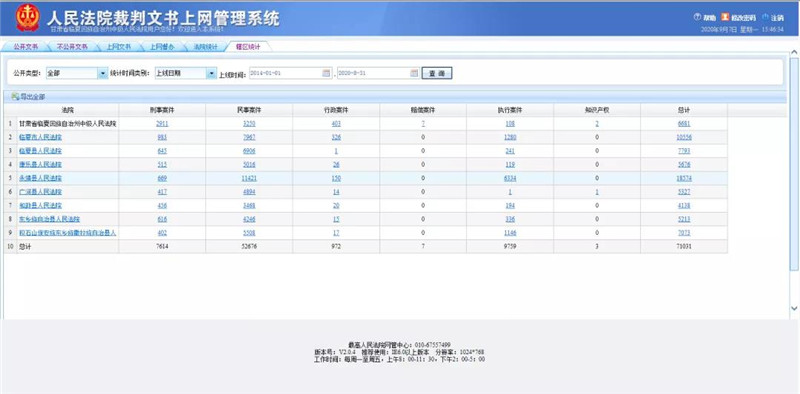Open the 积石山 autonomous county court link
The width and height of the screenshot is (800, 394).
click(x=68, y=233)
